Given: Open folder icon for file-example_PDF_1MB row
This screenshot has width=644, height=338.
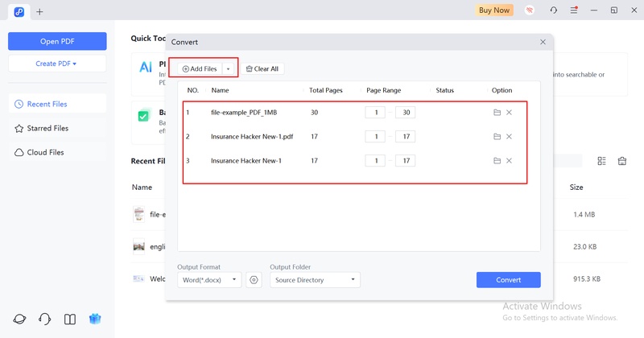Looking at the screenshot, I should 497,112.
